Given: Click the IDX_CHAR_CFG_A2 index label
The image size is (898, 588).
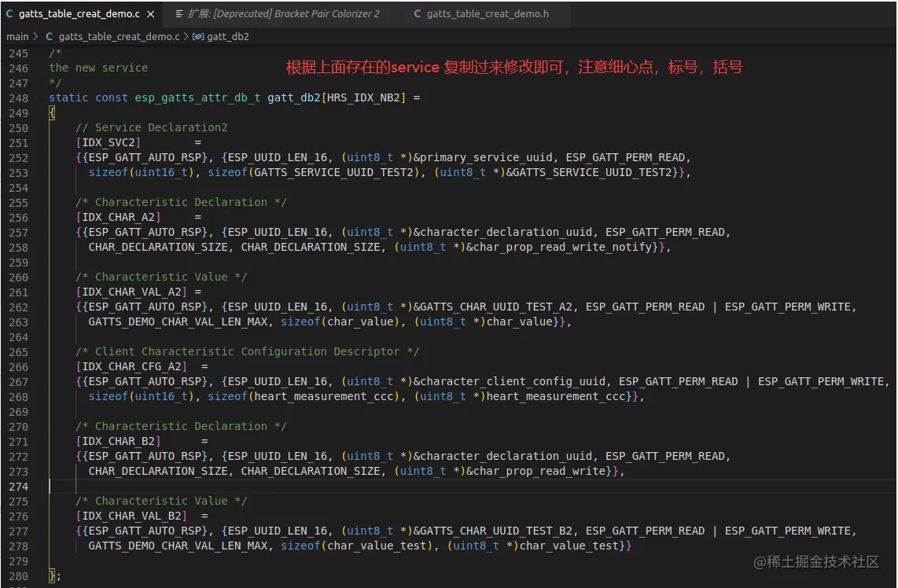Looking at the screenshot, I should [x=132, y=366].
